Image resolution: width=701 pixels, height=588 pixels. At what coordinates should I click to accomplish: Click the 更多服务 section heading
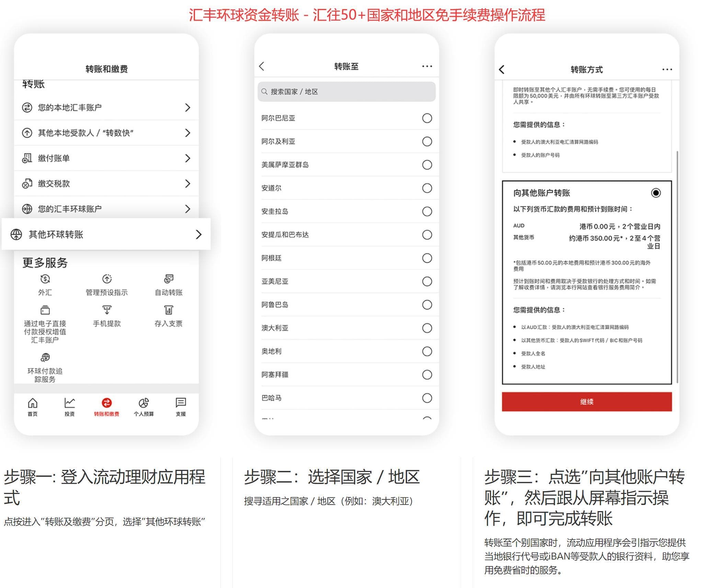click(45, 263)
